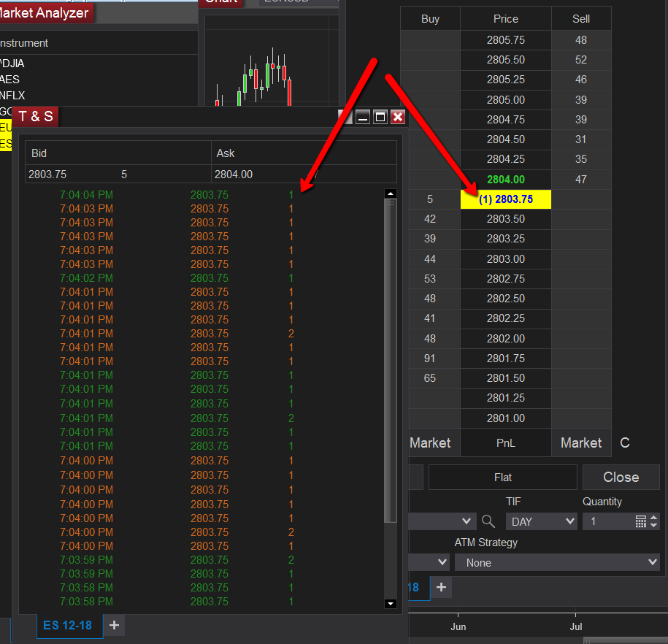This screenshot has width=668, height=644.
Task: Decrease order quantity with down arrow
Action: tap(654, 525)
